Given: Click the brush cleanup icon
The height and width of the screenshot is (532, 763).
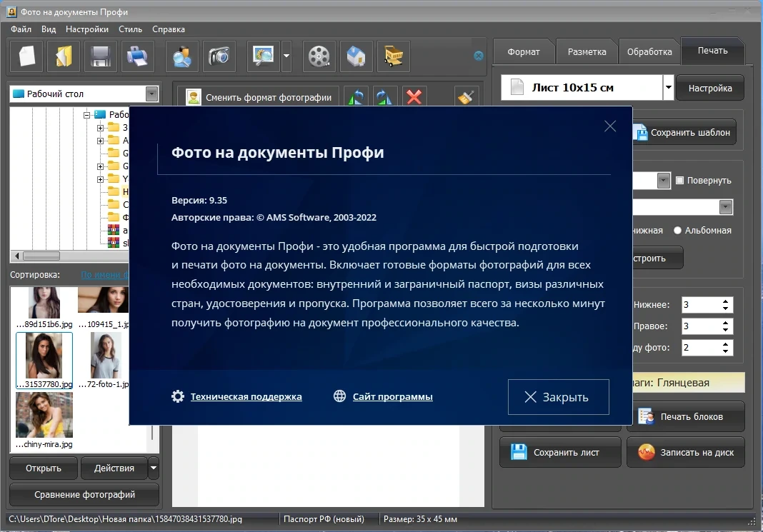Looking at the screenshot, I should coord(467,97).
